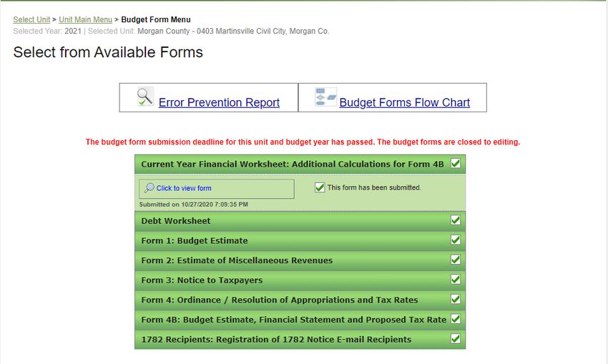Click the Form 4B Budget Estimate checkmark
This screenshot has height=364, width=608.
456,319
